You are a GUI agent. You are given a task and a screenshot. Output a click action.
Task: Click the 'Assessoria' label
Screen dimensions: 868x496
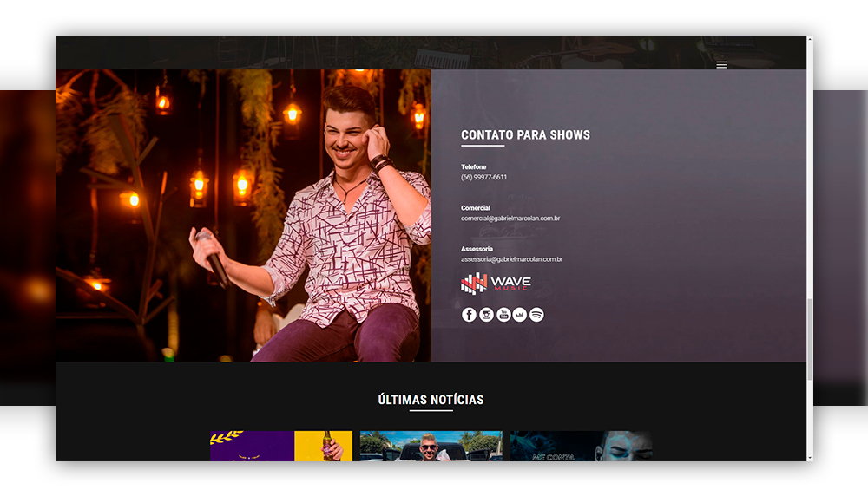point(477,249)
